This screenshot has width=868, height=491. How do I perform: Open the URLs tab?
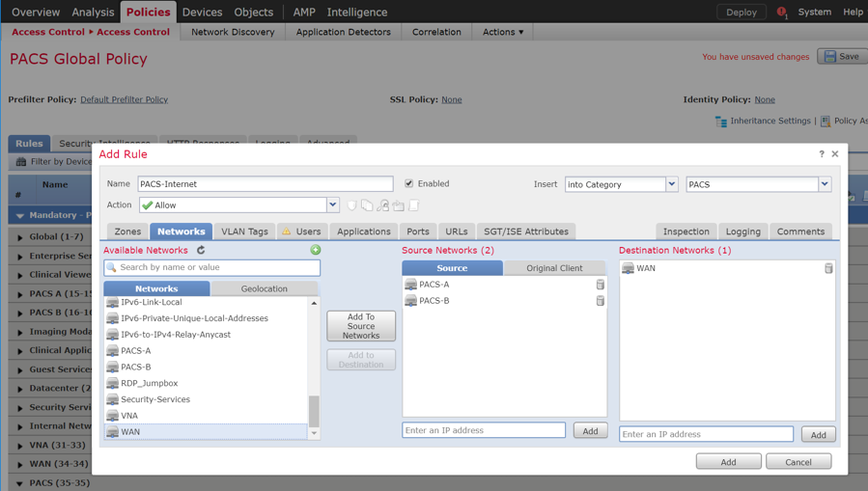[457, 232]
